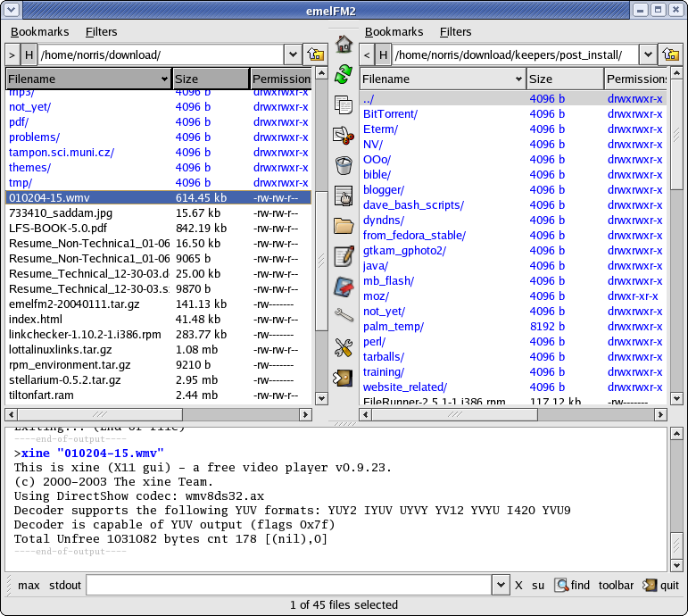688x616 pixels.
Task: Toggle hidden files with right pane H button
Action: tap(383, 55)
